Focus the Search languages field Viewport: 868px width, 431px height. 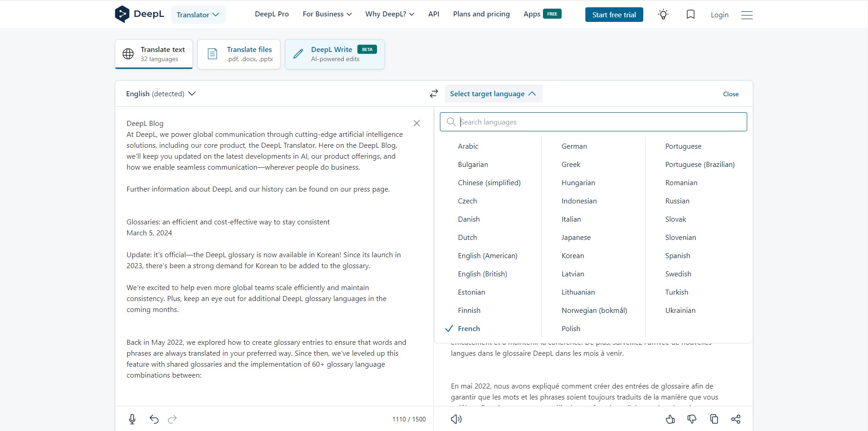click(594, 122)
